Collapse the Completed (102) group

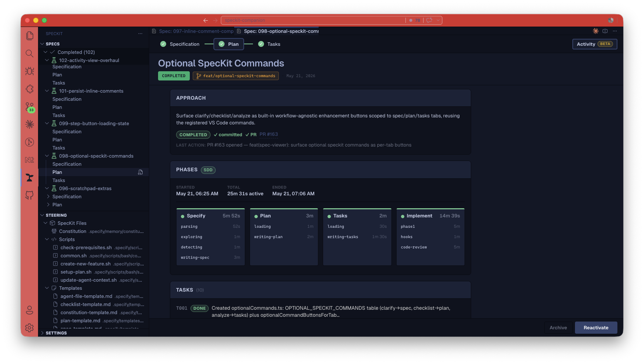(x=45, y=52)
